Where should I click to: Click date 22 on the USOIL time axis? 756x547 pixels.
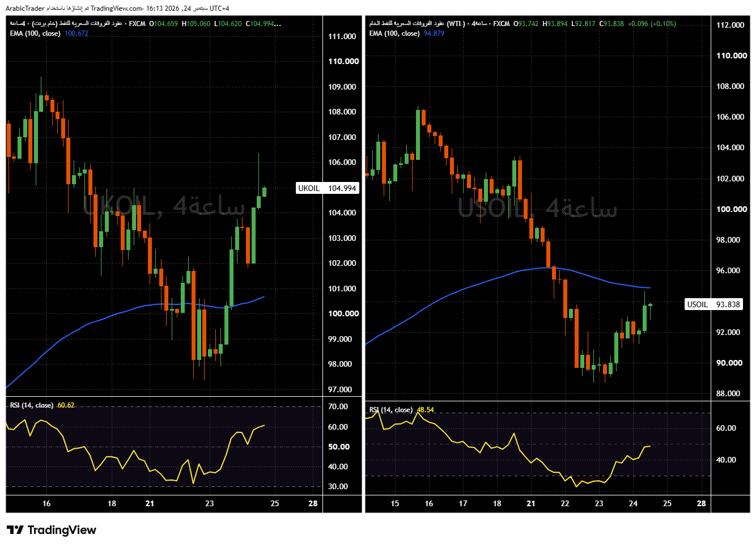coord(565,503)
